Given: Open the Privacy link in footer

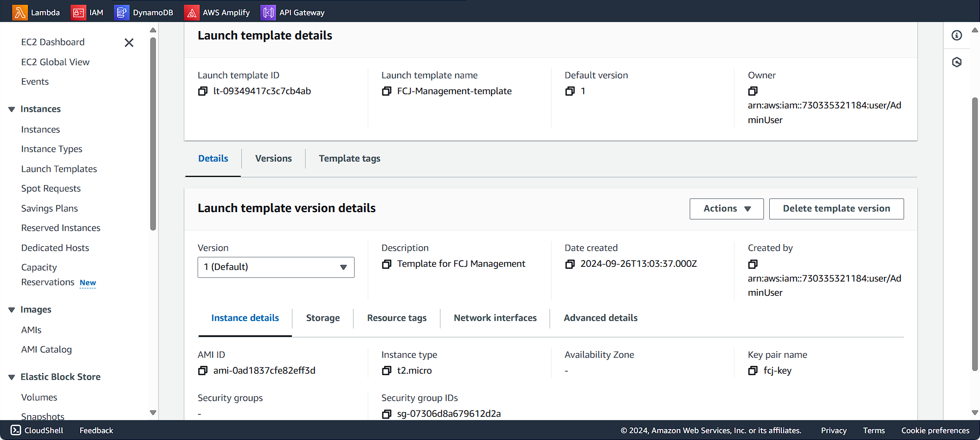Looking at the screenshot, I should pos(834,431).
